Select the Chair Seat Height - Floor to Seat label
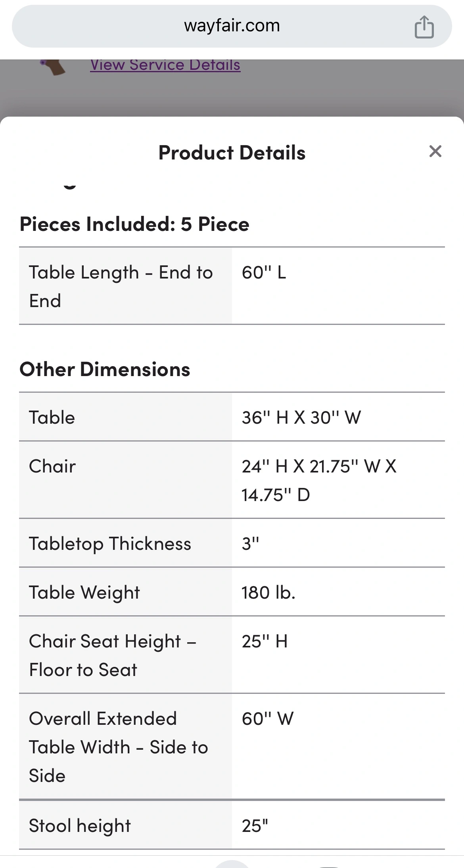This screenshot has width=464, height=868. (113, 655)
